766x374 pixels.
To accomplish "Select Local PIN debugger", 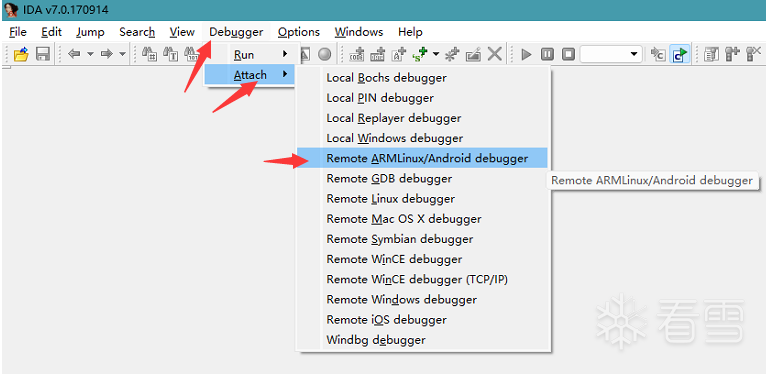I will (423, 98).
